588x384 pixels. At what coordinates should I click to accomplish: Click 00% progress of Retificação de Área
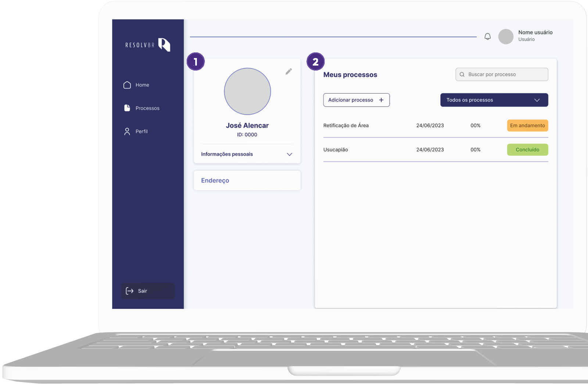[476, 125]
